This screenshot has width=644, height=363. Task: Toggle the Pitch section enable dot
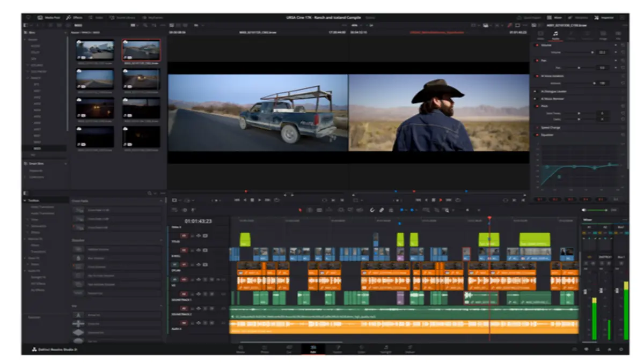click(537, 106)
